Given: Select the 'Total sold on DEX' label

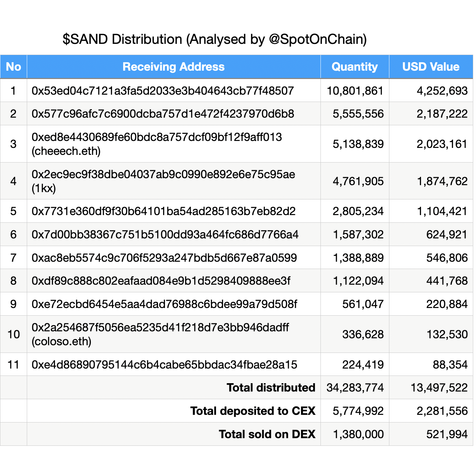Looking at the screenshot, I should [x=267, y=434].
